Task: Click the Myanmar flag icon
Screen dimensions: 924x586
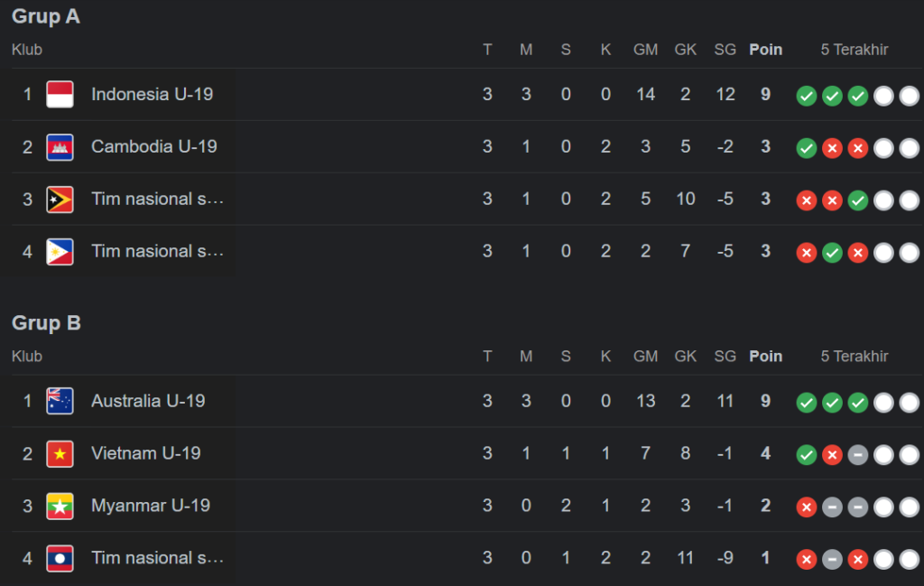Action: 60,506
